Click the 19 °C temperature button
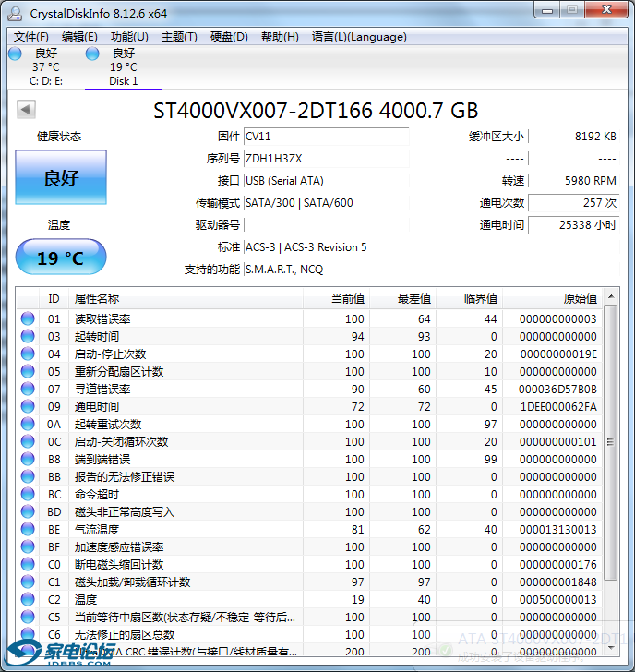This screenshot has width=635, height=672. 61,258
